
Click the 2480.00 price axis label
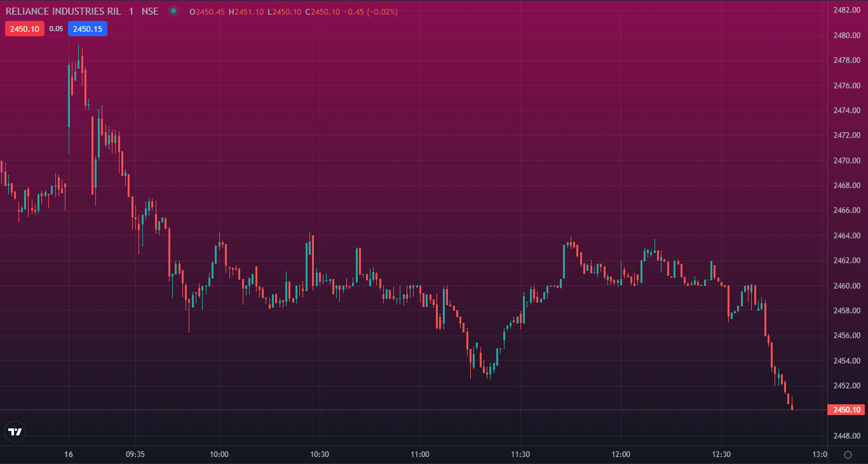846,36
